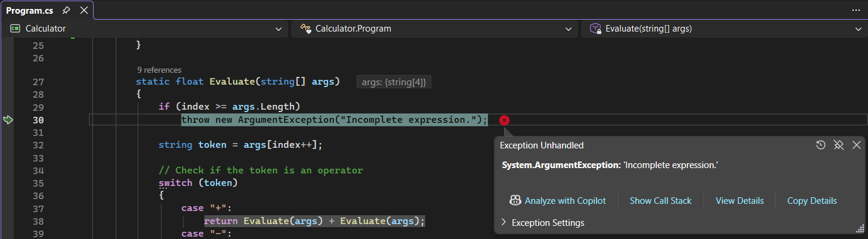Click the method icon beside Evaluate(string[] args)
868x239 pixels.
(x=595, y=29)
